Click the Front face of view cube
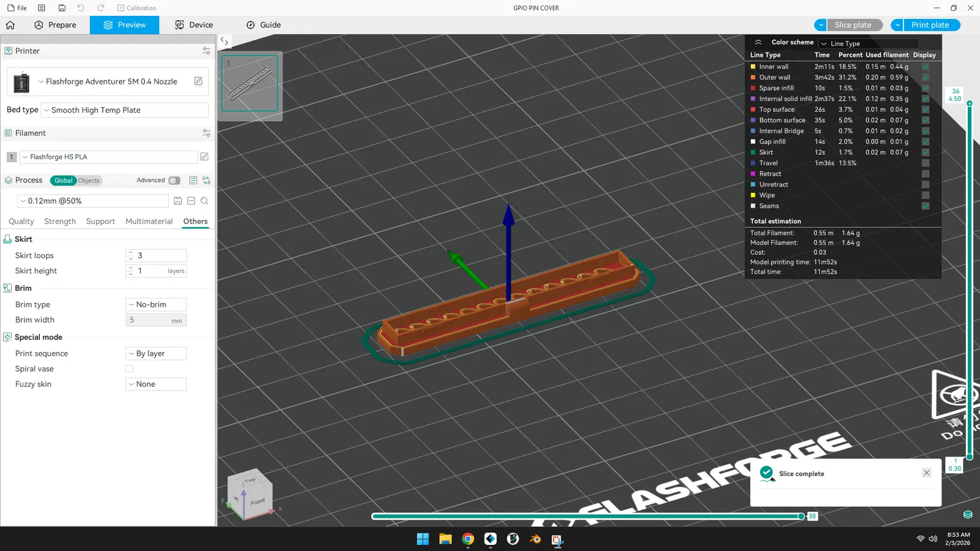 click(x=258, y=501)
